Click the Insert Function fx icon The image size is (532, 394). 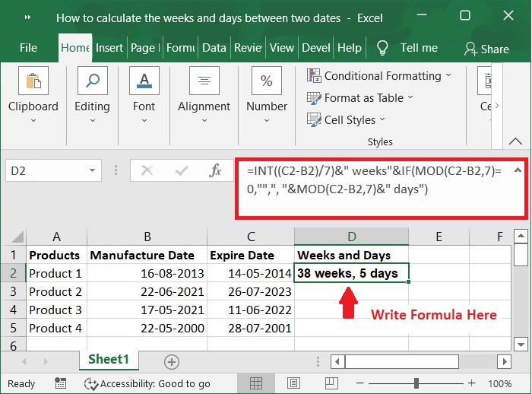click(215, 171)
